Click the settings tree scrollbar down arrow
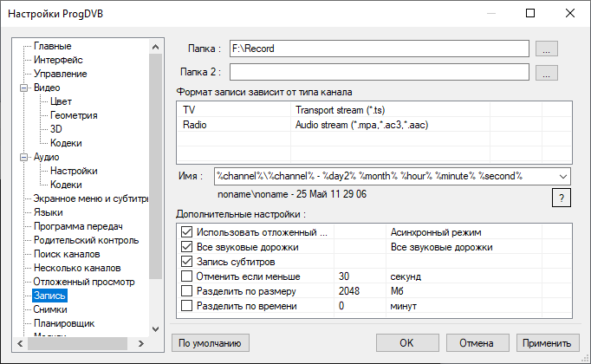This screenshot has height=364, width=591. [155, 328]
